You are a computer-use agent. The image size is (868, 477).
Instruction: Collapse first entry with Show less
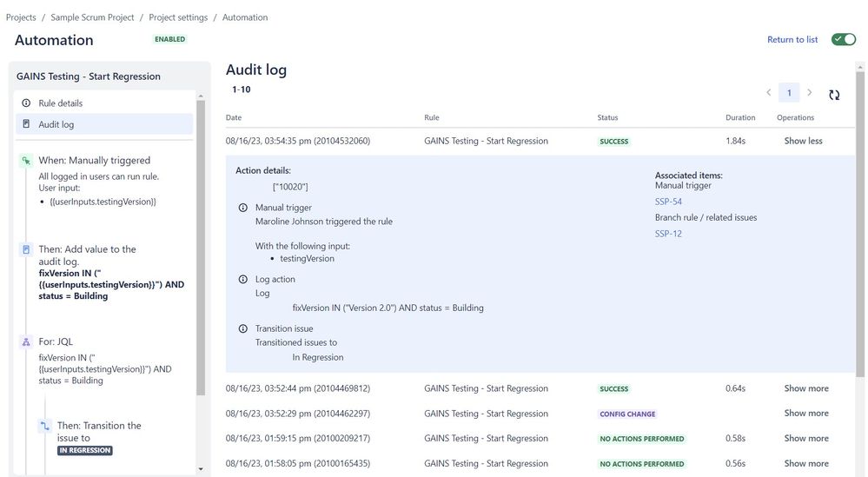(x=803, y=141)
